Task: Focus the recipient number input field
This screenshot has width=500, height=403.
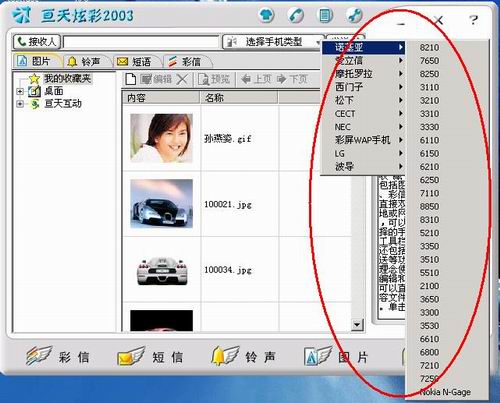Action: click(141, 42)
